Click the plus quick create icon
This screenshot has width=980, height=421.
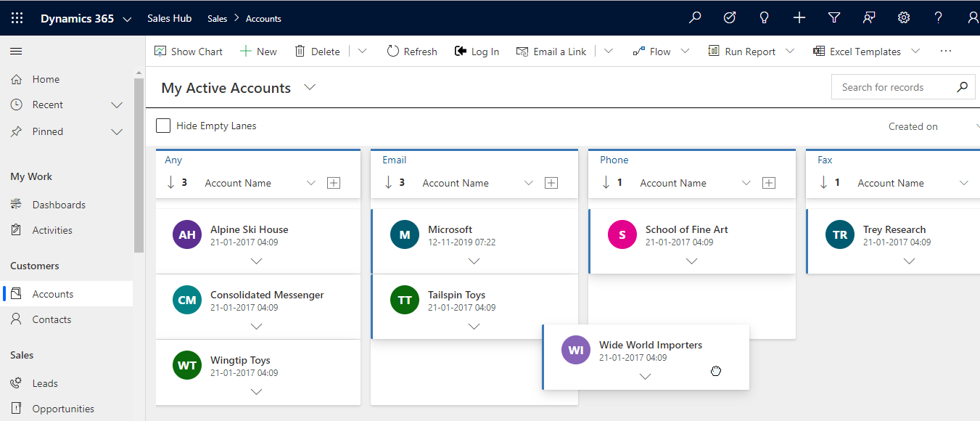[799, 18]
